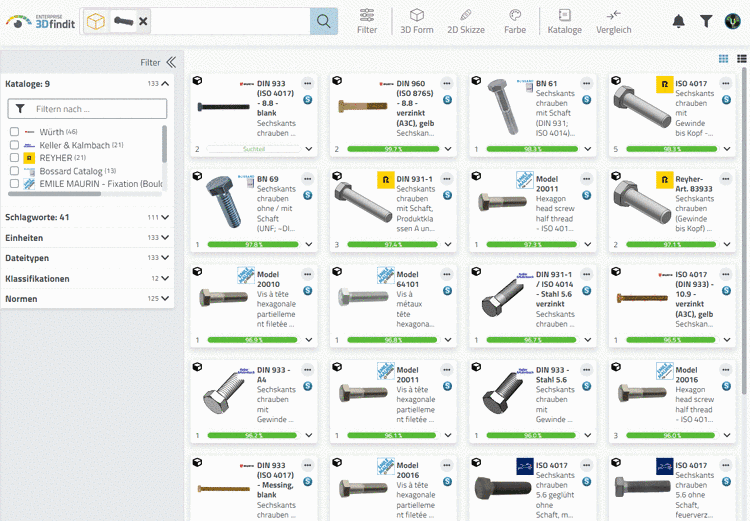
Task: Expand the Einheiten filter section
Action: [x=165, y=238]
